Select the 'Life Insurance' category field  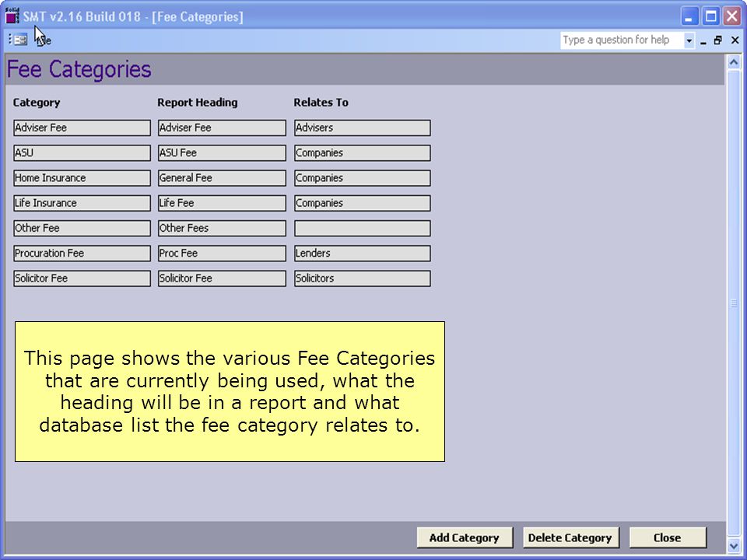pyautogui.click(x=82, y=203)
